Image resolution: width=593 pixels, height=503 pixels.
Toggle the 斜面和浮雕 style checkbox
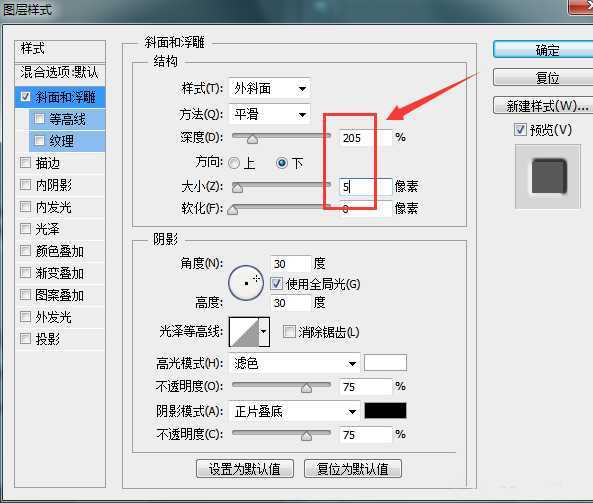point(26,97)
